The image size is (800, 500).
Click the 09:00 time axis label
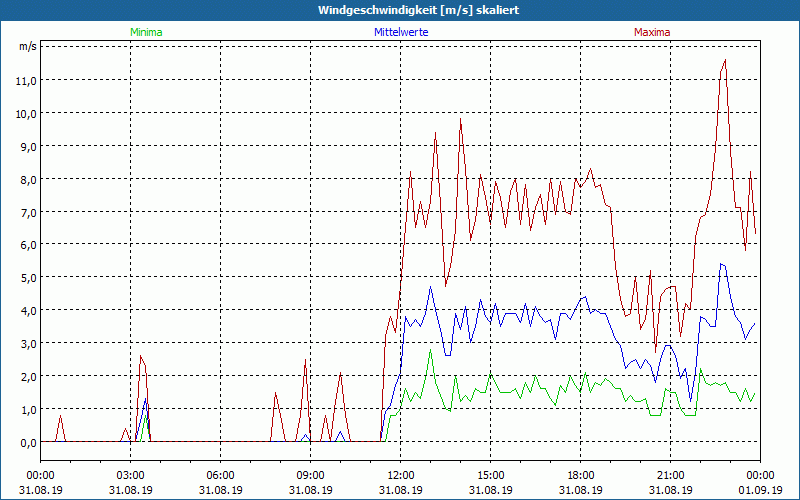coord(311,476)
